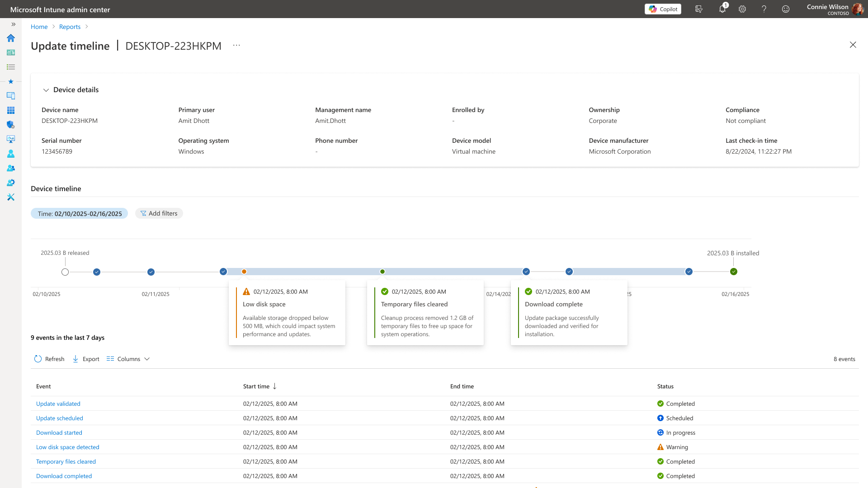Image resolution: width=868 pixels, height=488 pixels.
Task: Click the Download complete popup card
Action: point(569,313)
